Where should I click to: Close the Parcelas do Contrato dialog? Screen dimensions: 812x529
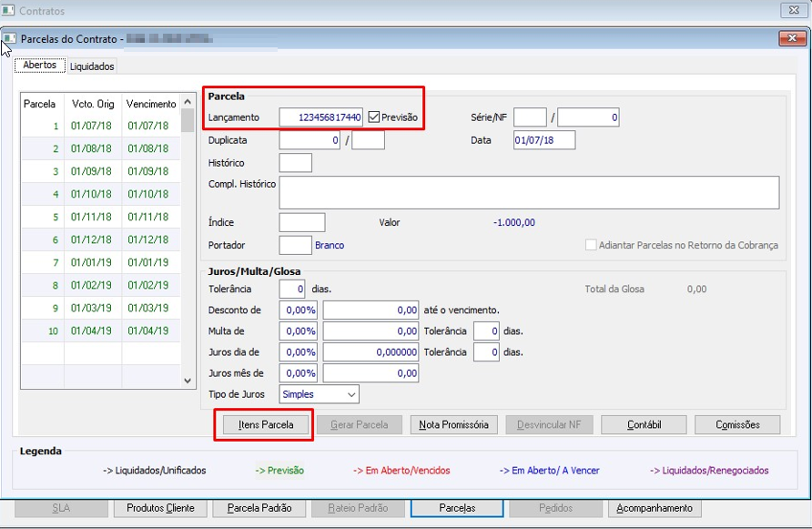[791, 38]
